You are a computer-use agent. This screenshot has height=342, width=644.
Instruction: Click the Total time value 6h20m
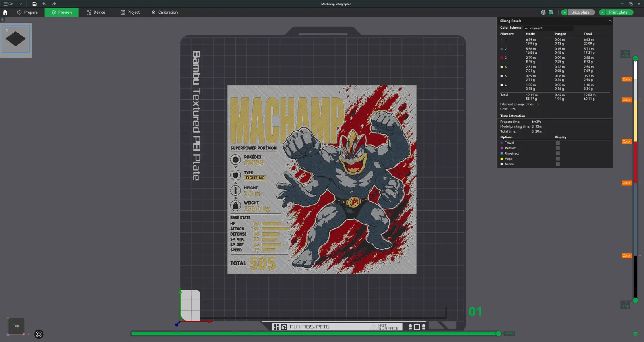pyautogui.click(x=537, y=131)
